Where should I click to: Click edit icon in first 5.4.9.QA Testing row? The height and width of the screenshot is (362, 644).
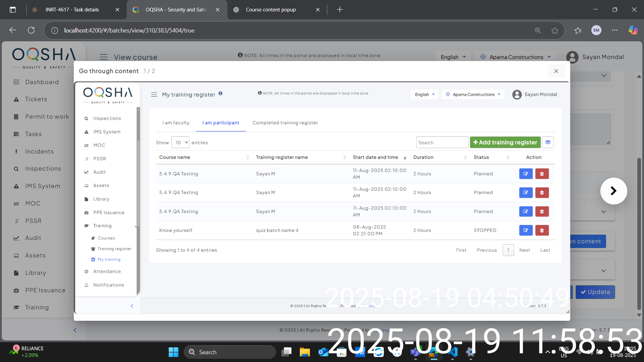point(526,174)
